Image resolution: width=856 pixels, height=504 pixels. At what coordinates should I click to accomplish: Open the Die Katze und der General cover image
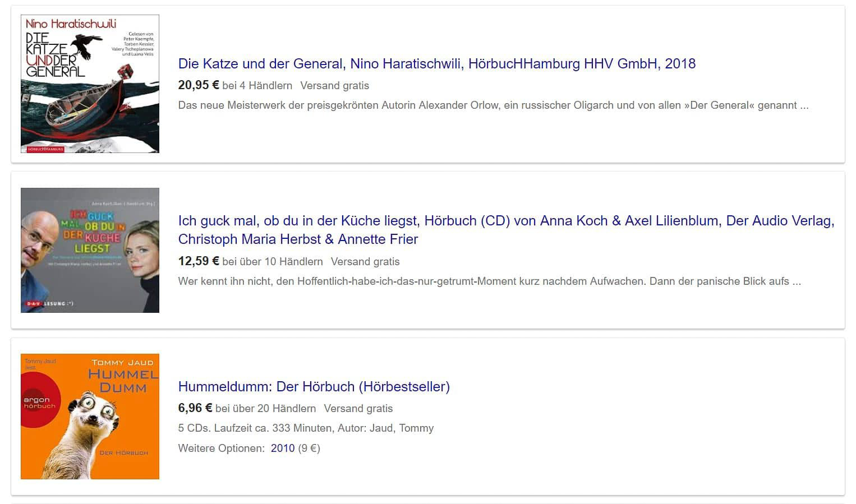point(90,84)
